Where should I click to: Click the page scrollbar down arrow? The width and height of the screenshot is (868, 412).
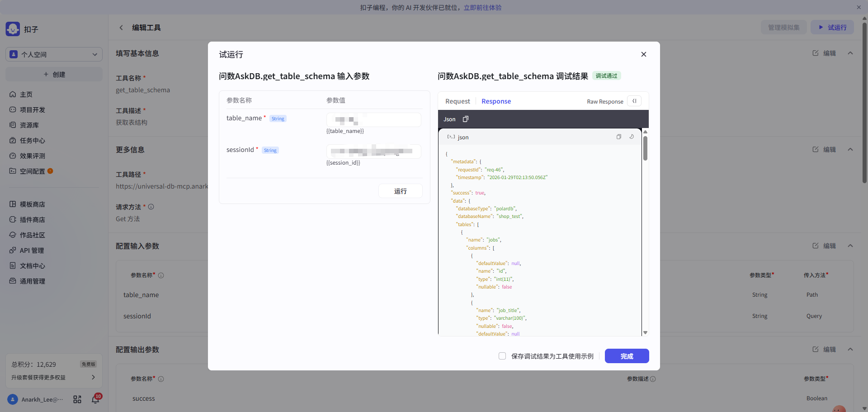point(864,408)
